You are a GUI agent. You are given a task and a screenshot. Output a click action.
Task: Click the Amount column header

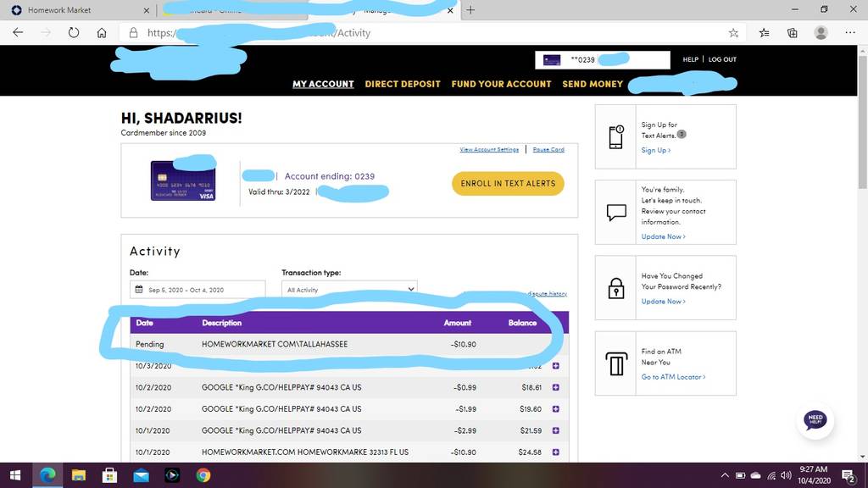click(457, 323)
